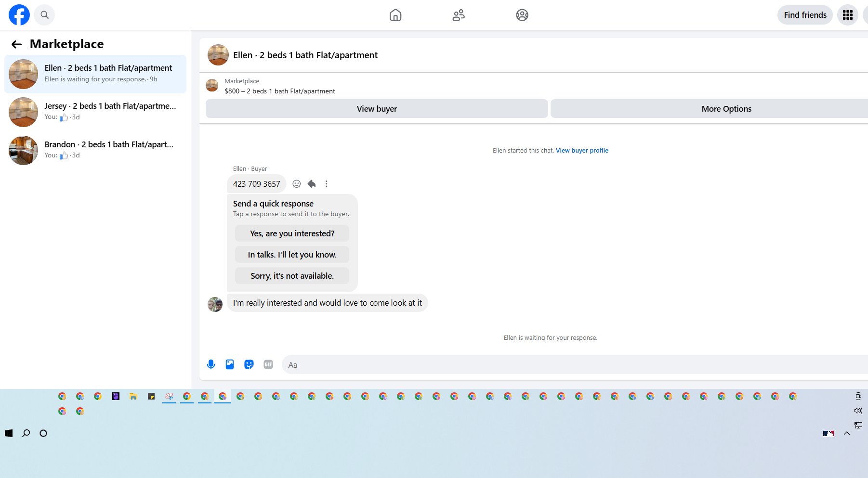This screenshot has height=478, width=868.
Task: Switch to the highlighted active Chrome taskbar window
Action: (x=223, y=396)
